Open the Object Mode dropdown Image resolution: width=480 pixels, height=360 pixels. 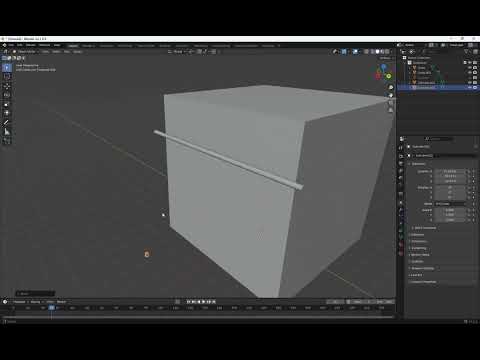[25, 52]
